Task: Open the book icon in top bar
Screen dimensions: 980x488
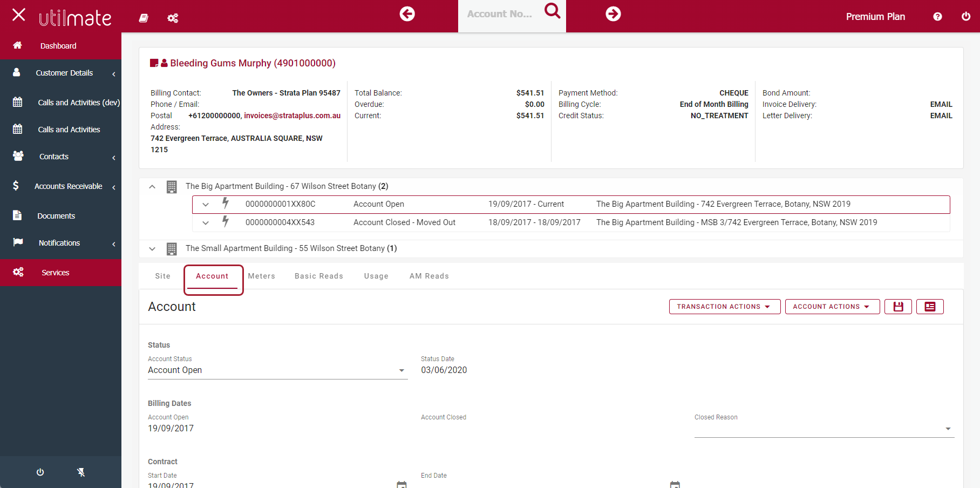Action: (x=144, y=18)
